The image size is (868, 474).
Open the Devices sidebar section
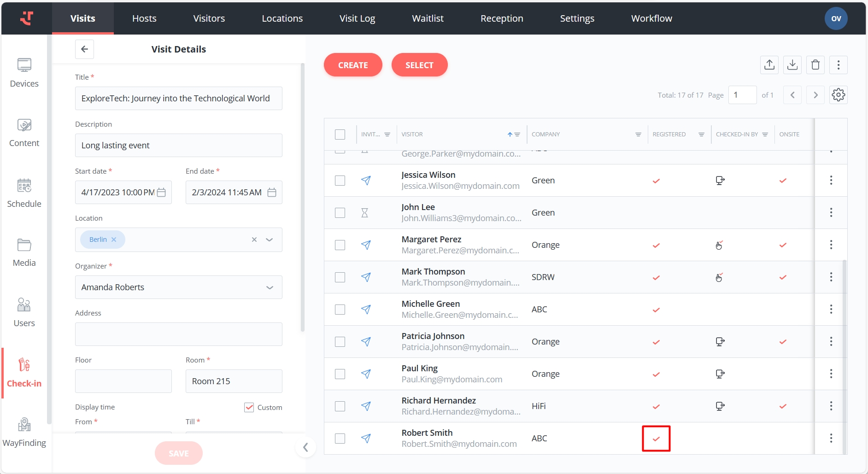(24, 73)
